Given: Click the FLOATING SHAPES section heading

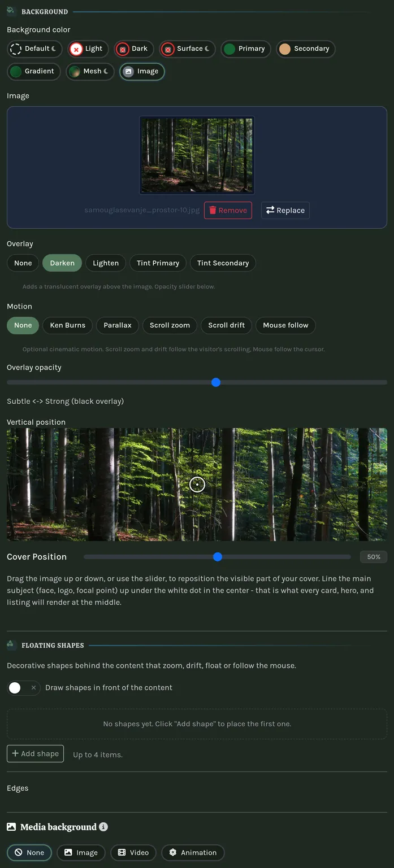Looking at the screenshot, I should [x=53, y=645].
